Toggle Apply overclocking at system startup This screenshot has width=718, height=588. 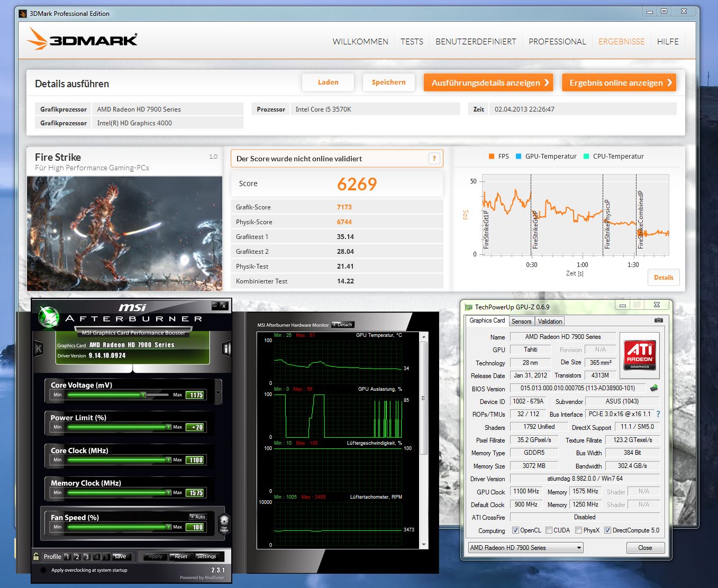43,570
